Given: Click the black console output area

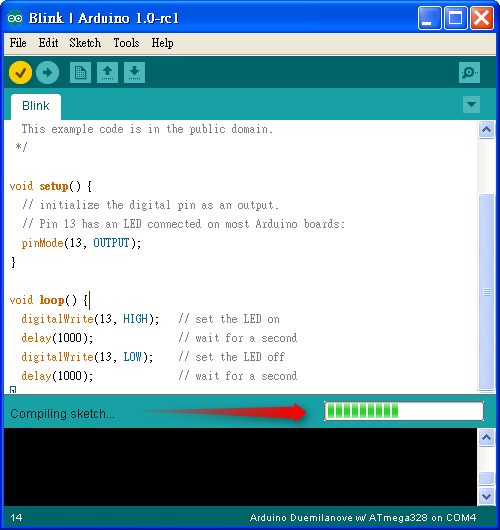Looking at the screenshot, I should pos(240,467).
